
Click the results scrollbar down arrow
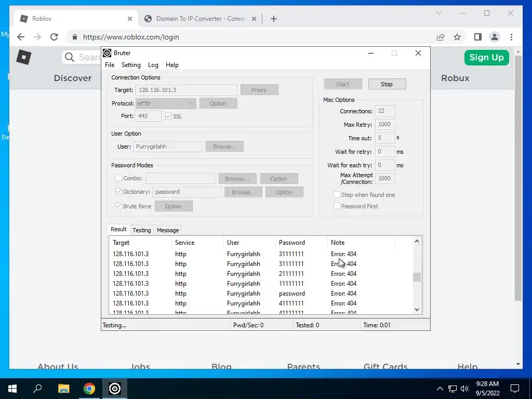[417, 310]
